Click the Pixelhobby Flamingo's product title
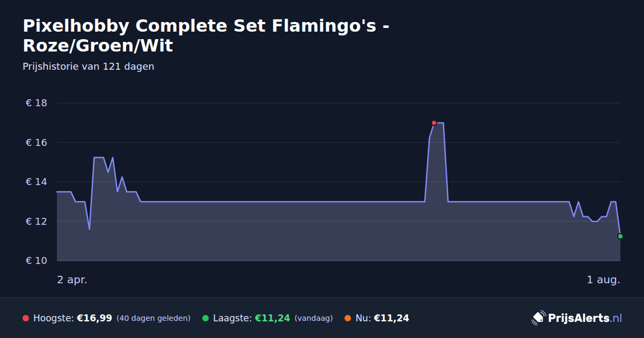The image size is (644, 338). pos(206,35)
